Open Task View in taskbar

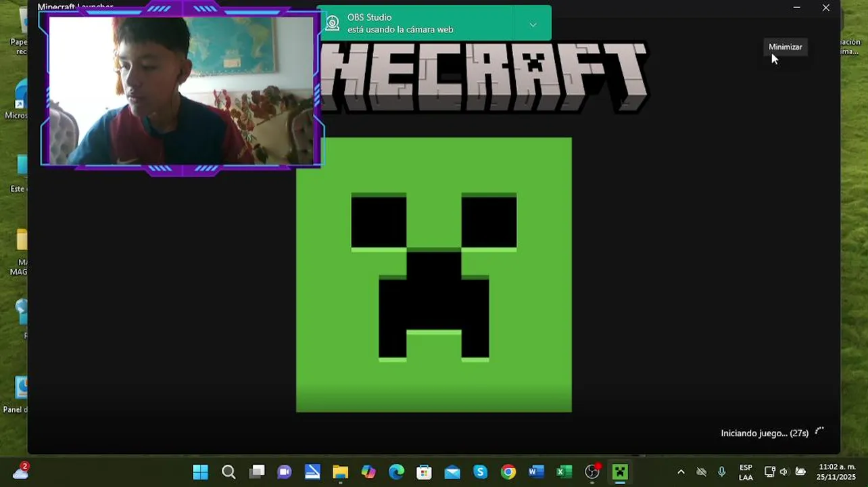click(257, 471)
